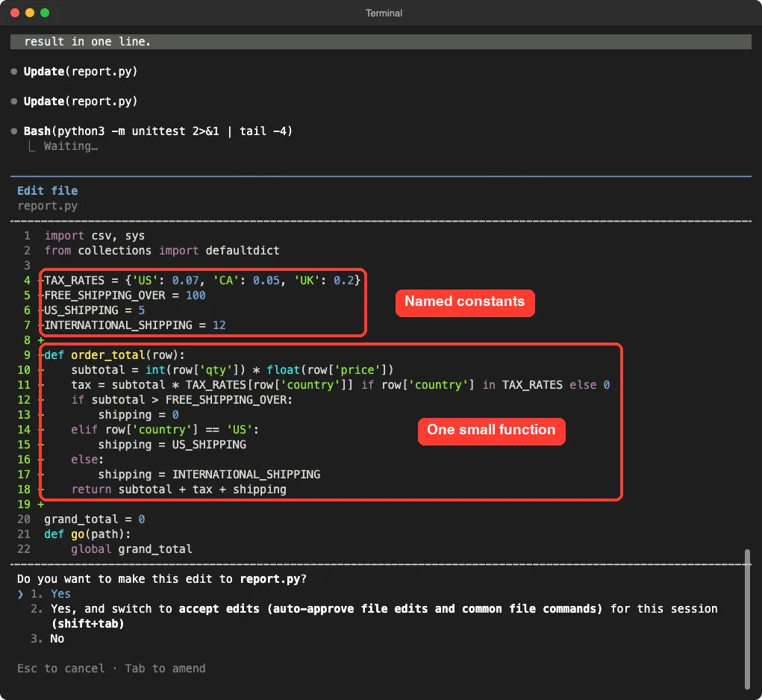
Task: Click 'shipping = 0' on line 13
Action: (x=139, y=414)
